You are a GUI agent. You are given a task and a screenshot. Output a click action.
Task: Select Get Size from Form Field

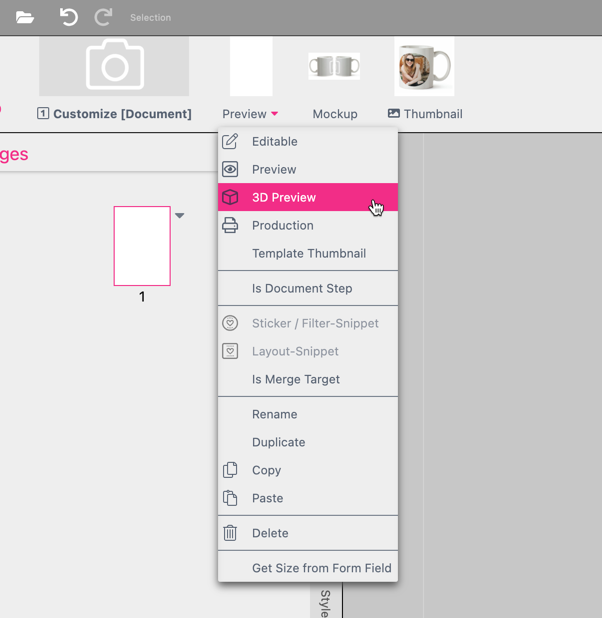308,568
